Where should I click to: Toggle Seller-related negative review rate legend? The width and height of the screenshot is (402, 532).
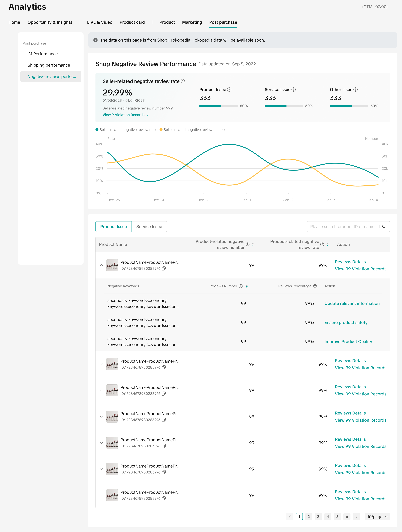click(126, 130)
